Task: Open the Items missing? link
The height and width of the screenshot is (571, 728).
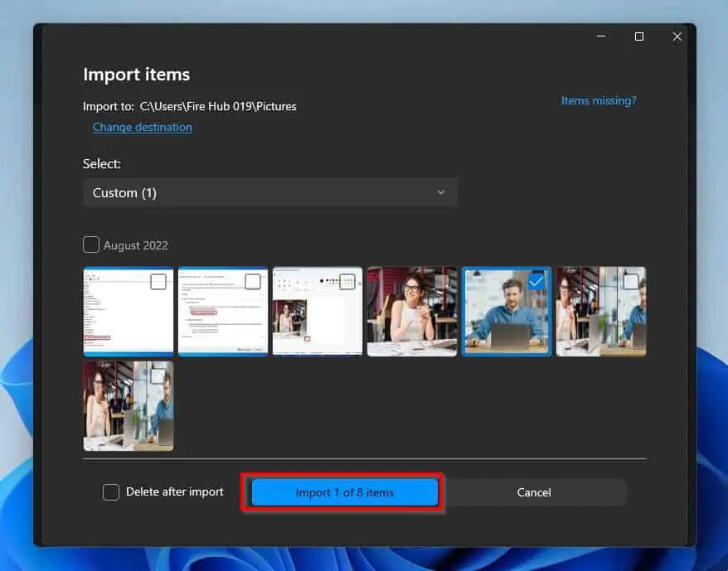Action: (x=599, y=101)
